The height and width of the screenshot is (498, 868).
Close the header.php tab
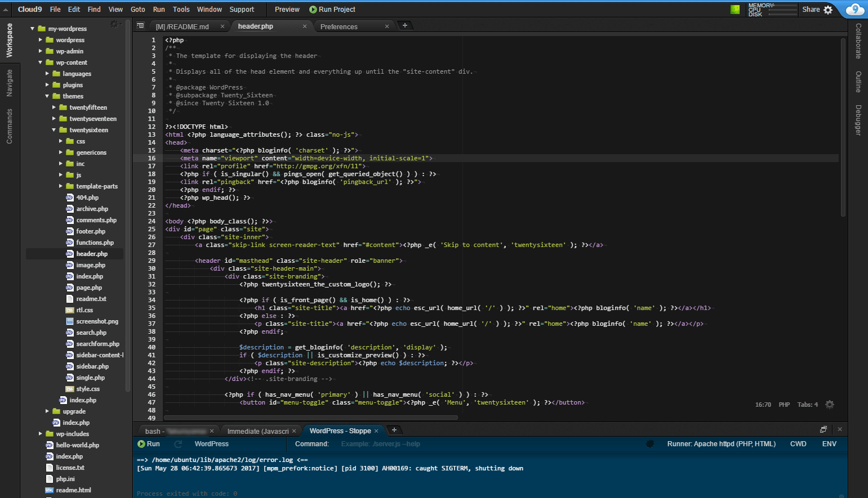(305, 26)
